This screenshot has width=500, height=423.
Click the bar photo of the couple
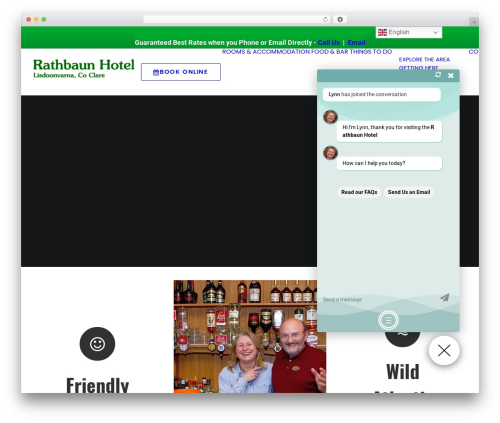(250, 336)
